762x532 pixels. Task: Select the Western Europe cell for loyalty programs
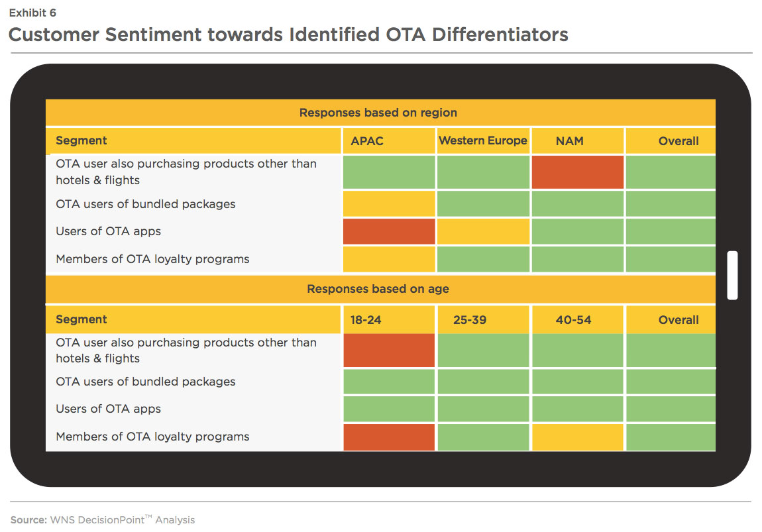click(483, 259)
